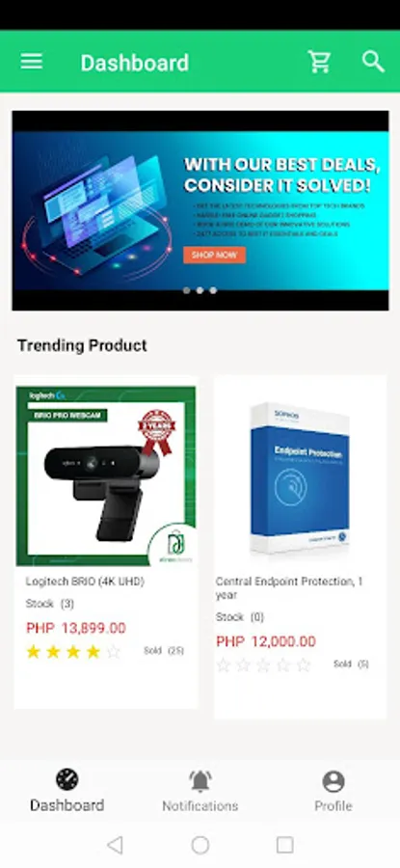This screenshot has width=400, height=868.
Task: Tap the search magnifier icon
Action: point(373,62)
